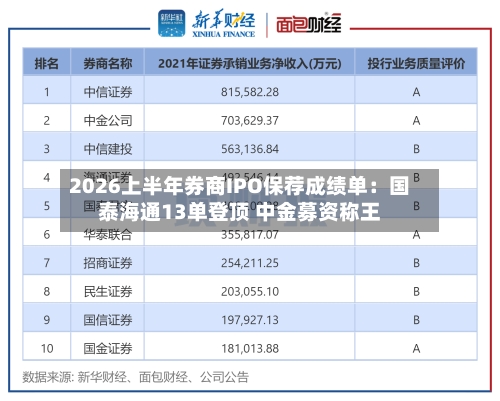Click the B rating in rank 4 row
The image size is (500, 401).
tap(416, 177)
